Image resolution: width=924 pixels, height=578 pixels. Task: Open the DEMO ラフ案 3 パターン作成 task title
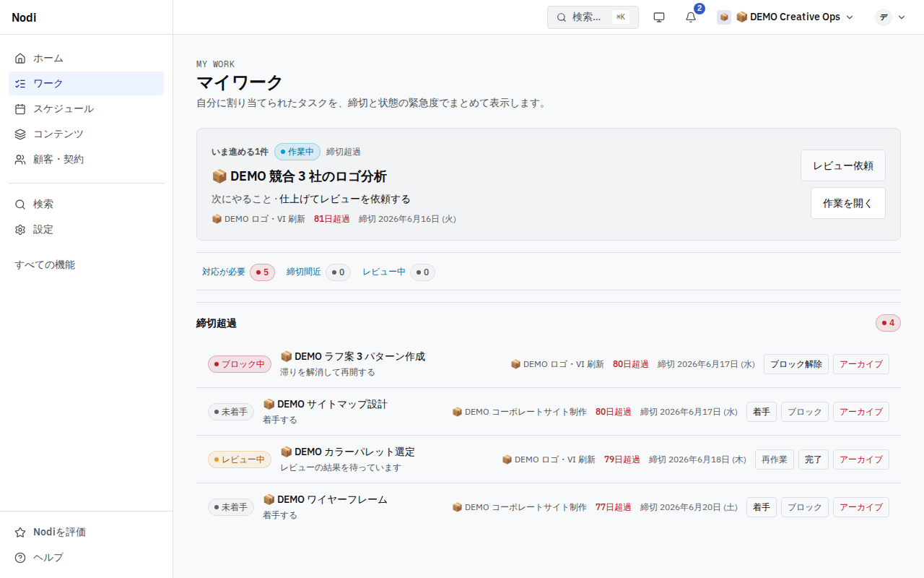click(x=353, y=356)
